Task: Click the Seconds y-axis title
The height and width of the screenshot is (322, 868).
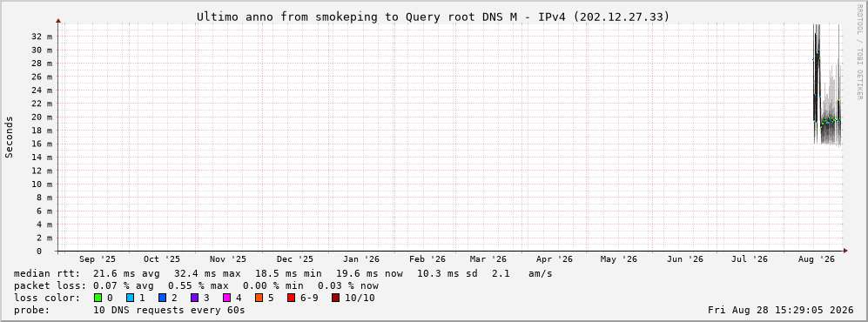Action: pos(10,137)
